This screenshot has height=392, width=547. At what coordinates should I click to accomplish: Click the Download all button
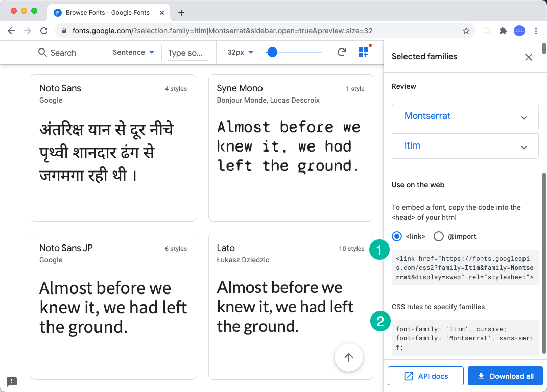[x=505, y=376]
